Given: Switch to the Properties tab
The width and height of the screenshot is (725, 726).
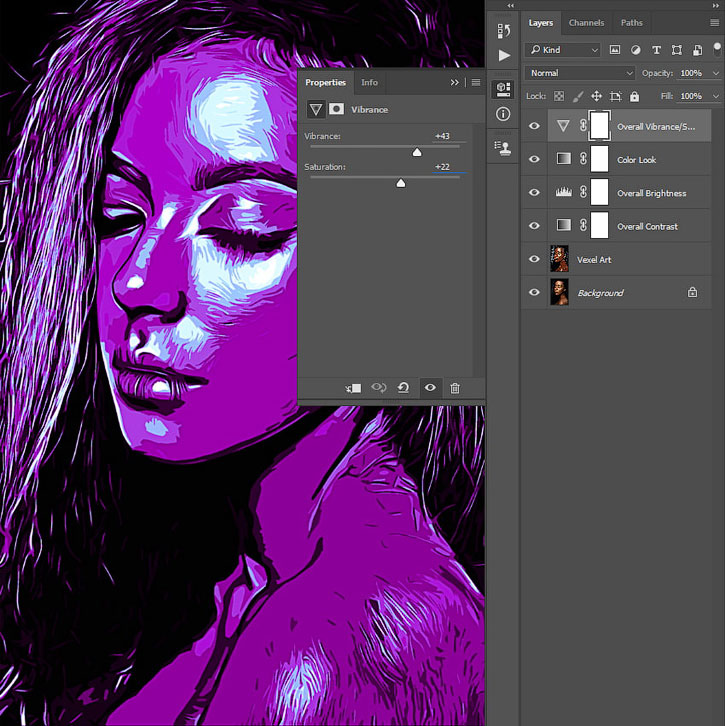Looking at the screenshot, I should (325, 82).
